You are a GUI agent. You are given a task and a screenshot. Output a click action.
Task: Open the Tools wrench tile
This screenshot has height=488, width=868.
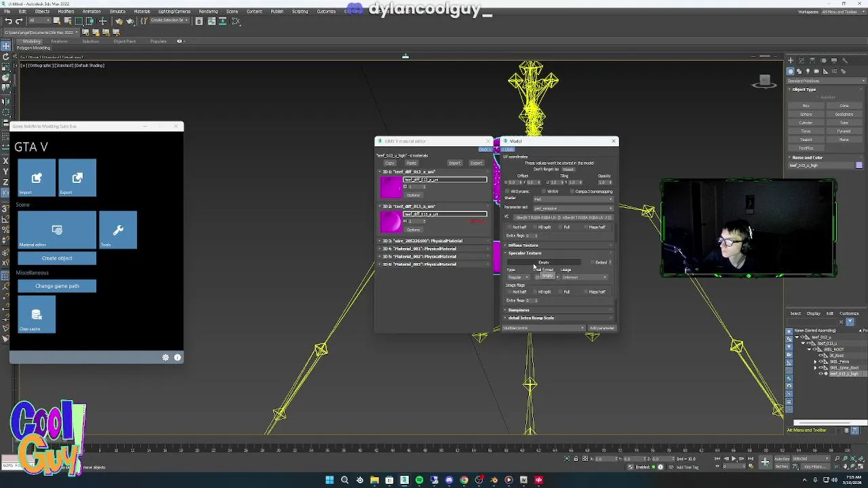118,230
